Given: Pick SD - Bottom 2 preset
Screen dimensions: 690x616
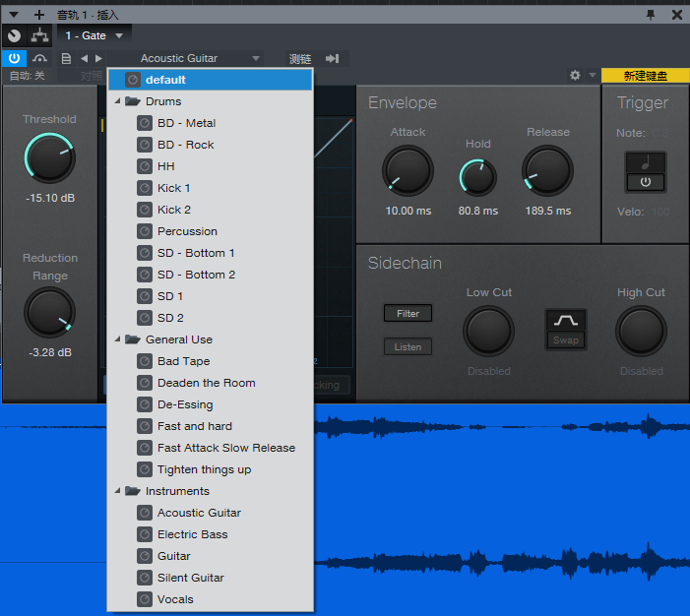Looking at the screenshot, I should [211, 275].
